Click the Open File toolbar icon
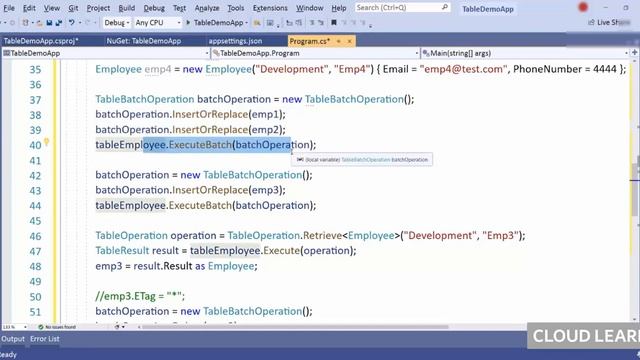 [x=40, y=23]
